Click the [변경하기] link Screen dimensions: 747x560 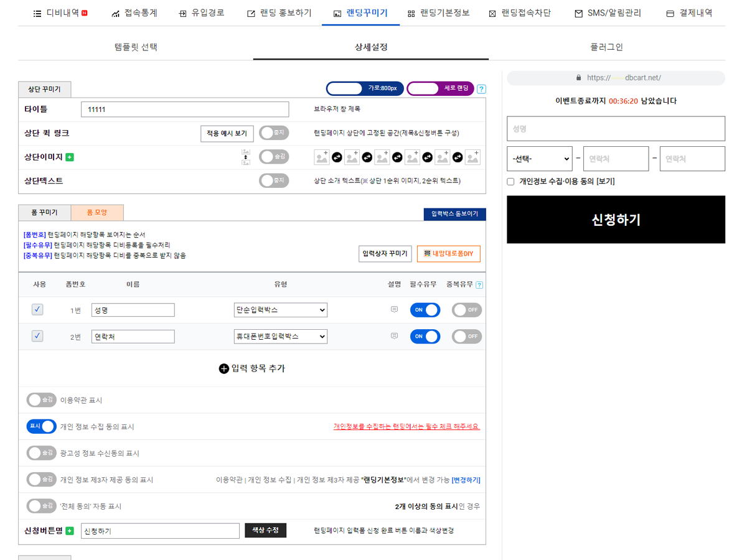466,480
